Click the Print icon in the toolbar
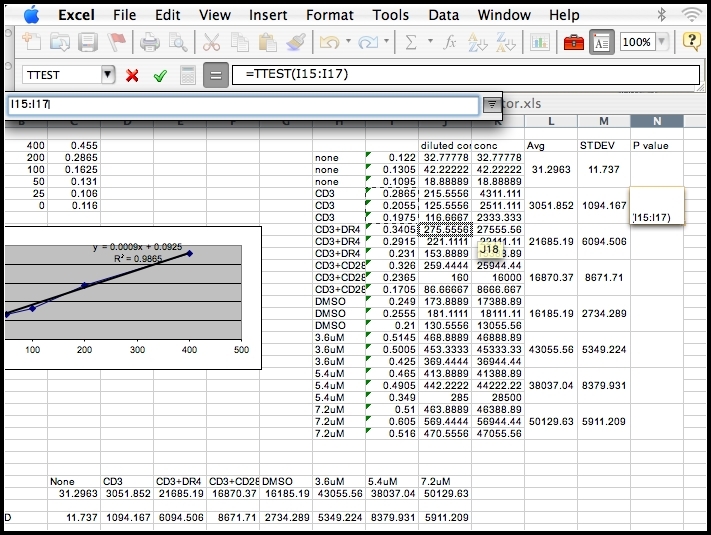The width and height of the screenshot is (711, 535). tap(150, 42)
